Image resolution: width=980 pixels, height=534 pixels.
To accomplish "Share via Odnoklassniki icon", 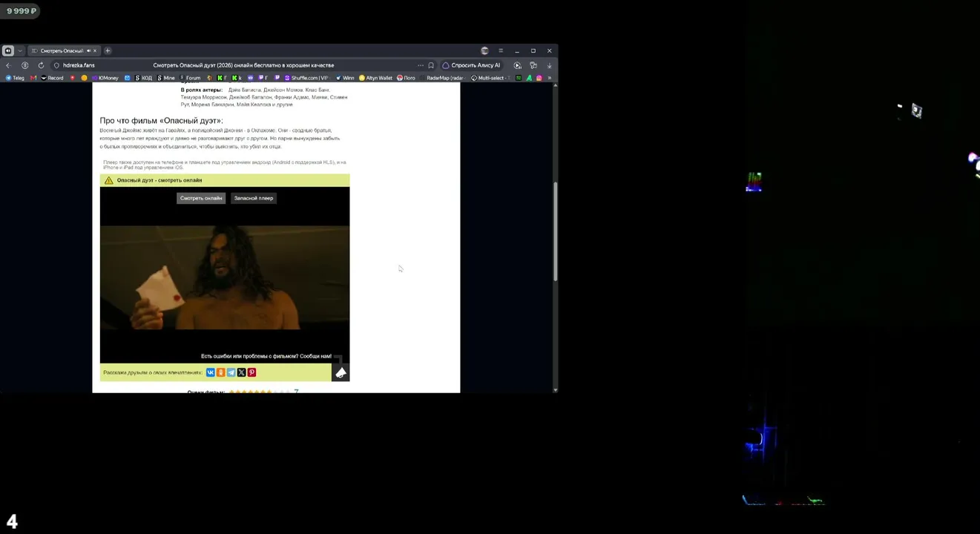I will tap(221, 372).
